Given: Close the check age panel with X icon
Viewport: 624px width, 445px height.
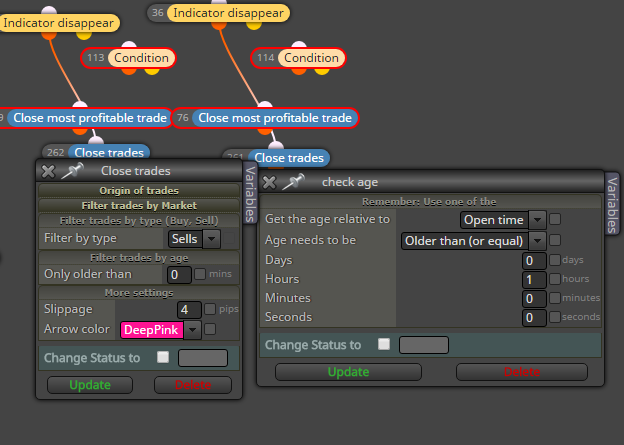Looking at the screenshot, I should (x=269, y=183).
